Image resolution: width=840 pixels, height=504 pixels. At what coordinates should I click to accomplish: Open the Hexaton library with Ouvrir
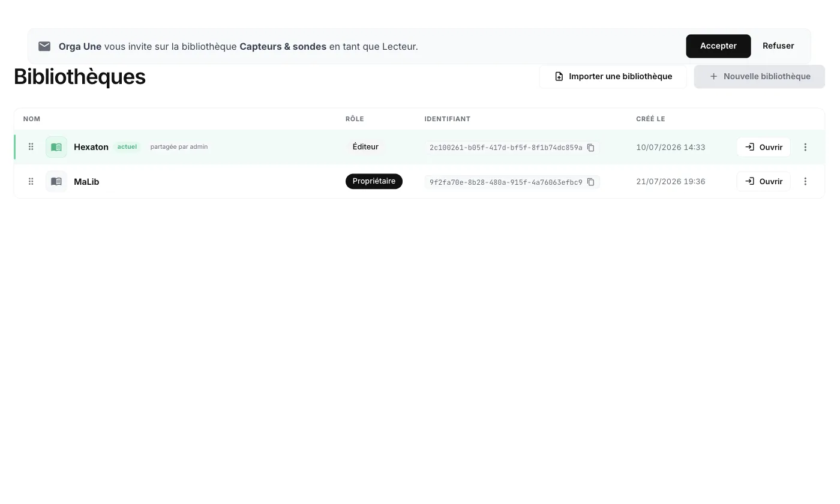(763, 147)
